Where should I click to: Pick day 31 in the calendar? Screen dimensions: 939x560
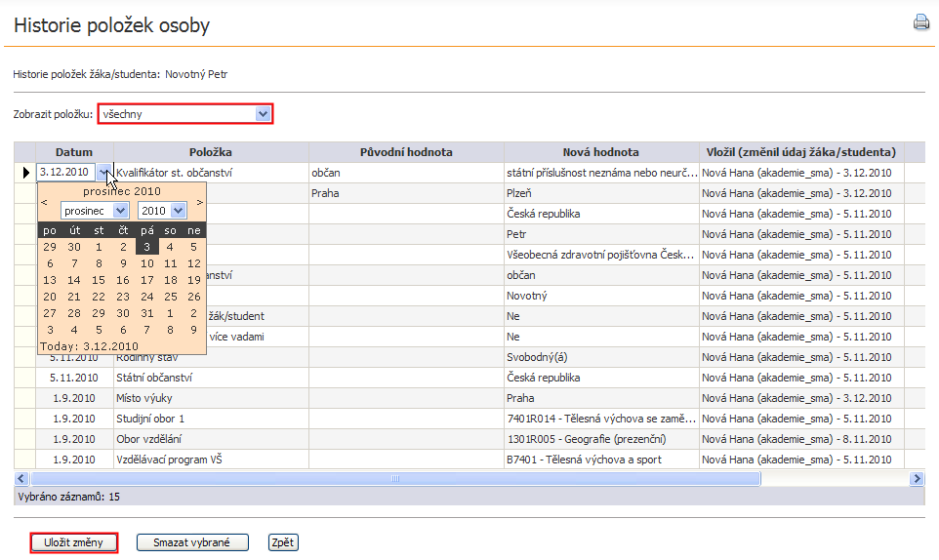point(146,313)
